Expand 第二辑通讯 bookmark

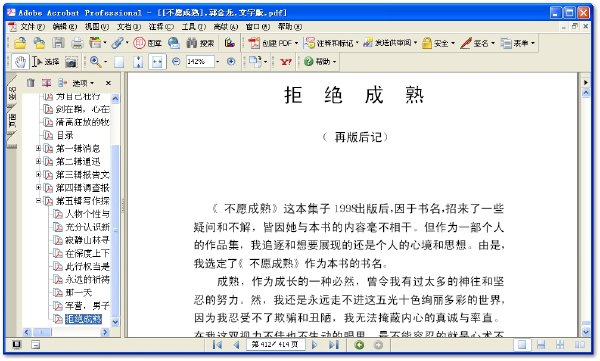38,161
